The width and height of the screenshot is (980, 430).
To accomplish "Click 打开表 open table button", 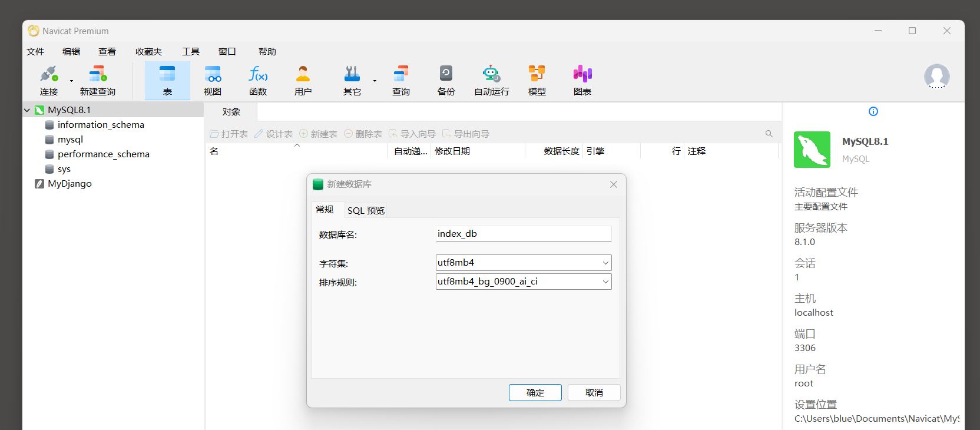I will point(229,134).
